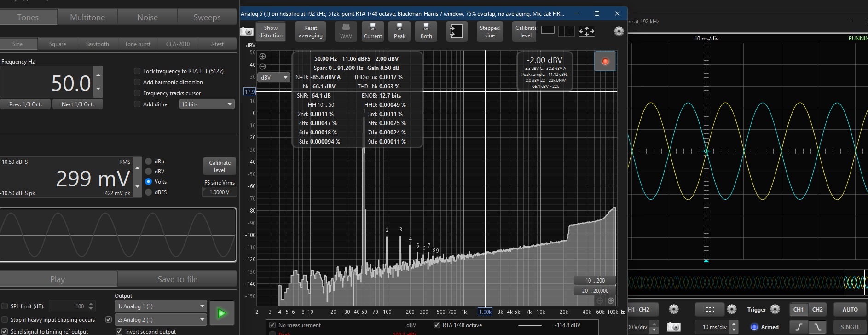This screenshot has height=335, width=868.
Task: Edit FS sine Vrms value field
Action: tap(219, 192)
